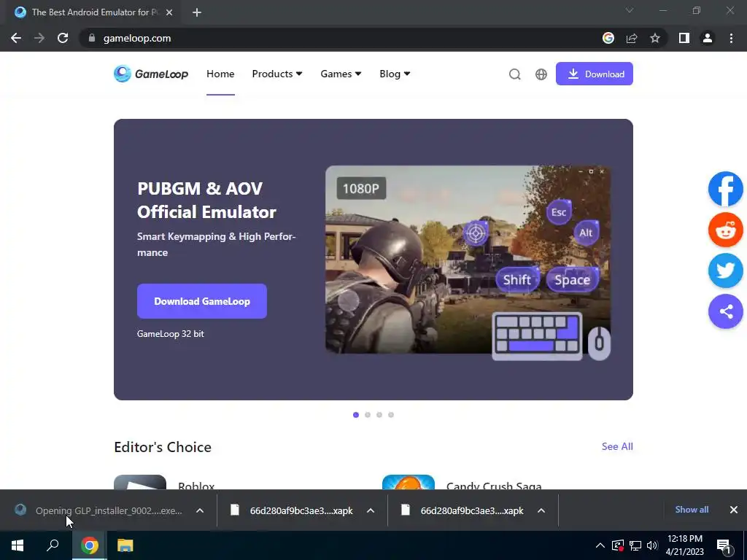Click the share page icon in the address bar

click(x=632, y=38)
